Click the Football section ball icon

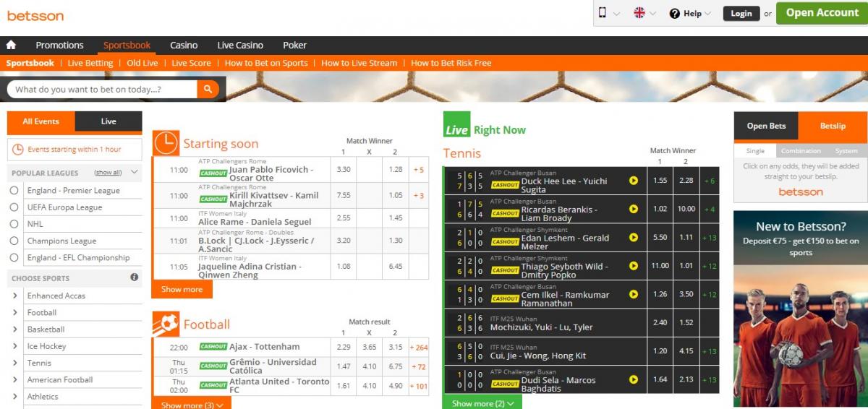tap(166, 324)
